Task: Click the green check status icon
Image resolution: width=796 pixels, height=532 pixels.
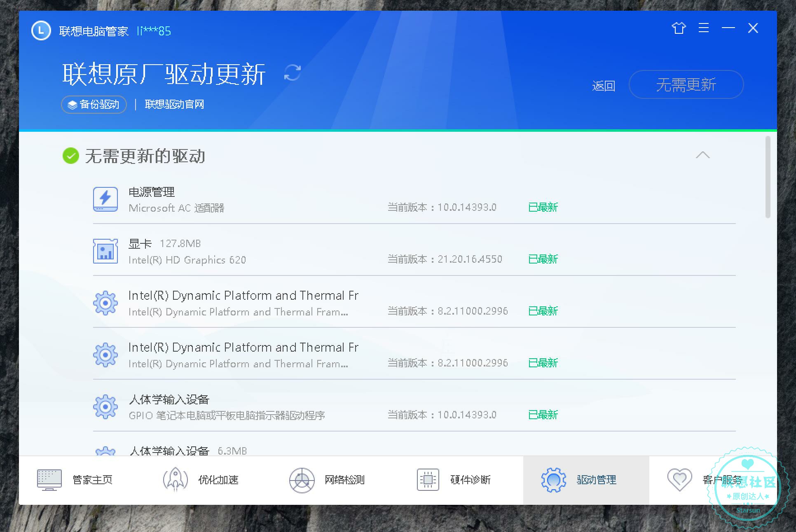Action: pyautogui.click(x=71, y=156)
